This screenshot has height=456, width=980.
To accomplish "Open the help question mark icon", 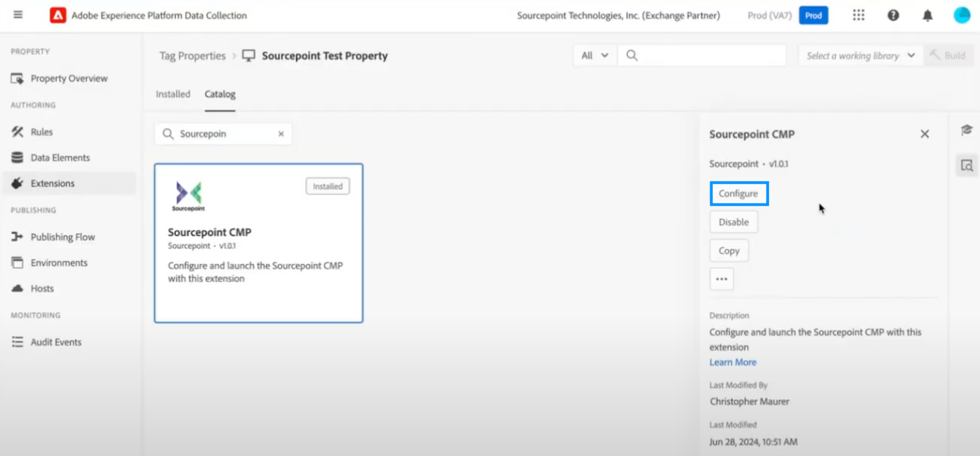I will (x=893, y=15).
